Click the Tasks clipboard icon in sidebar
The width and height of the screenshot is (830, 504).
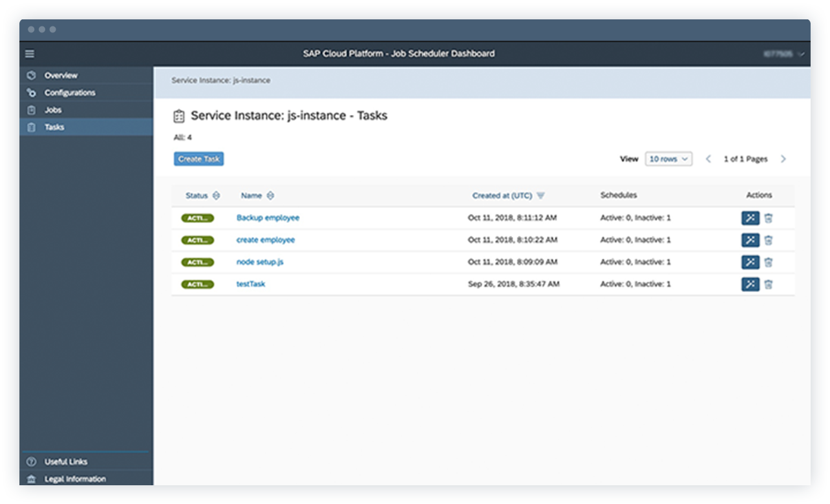(31, 127)
